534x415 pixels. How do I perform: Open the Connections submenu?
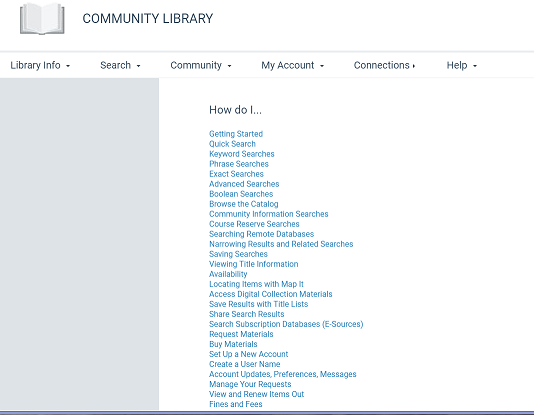(384, 65)
